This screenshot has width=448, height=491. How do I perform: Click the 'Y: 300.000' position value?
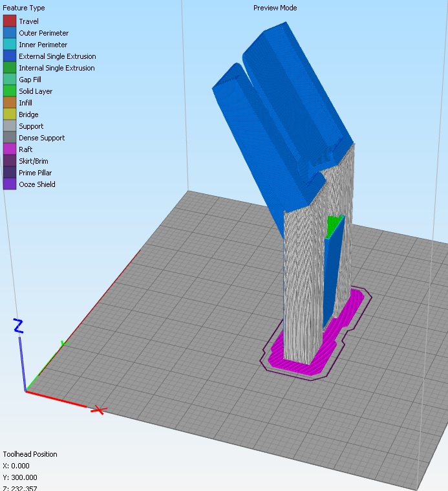tap(19, 477)
